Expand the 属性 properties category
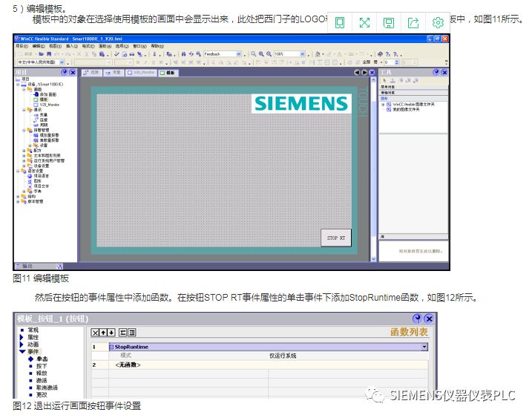 click(x=22, y=337)
